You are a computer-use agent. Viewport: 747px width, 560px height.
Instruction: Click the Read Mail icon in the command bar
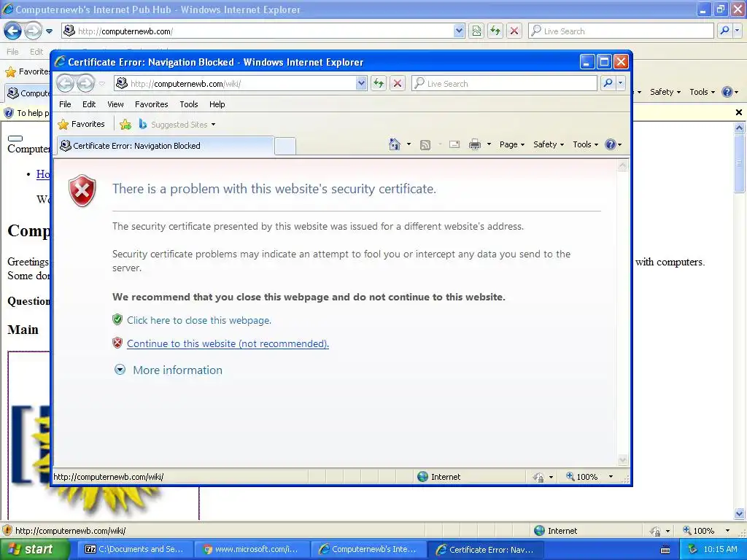click(454, 144)
